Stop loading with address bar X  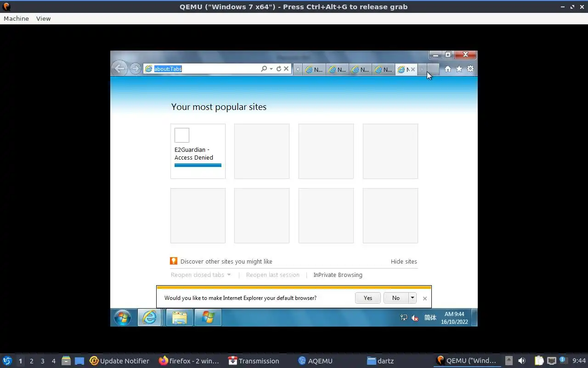point(286,69)
